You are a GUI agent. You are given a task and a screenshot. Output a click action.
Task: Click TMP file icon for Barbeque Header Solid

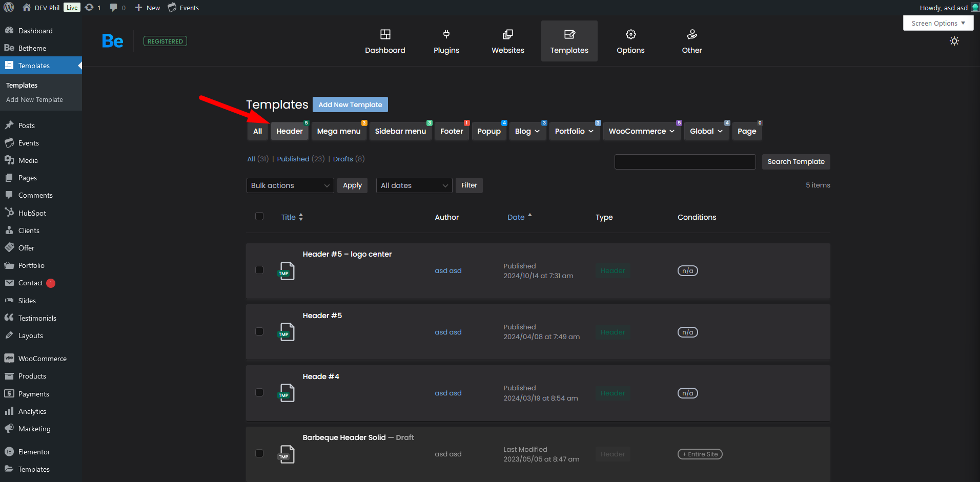point(286,454)
